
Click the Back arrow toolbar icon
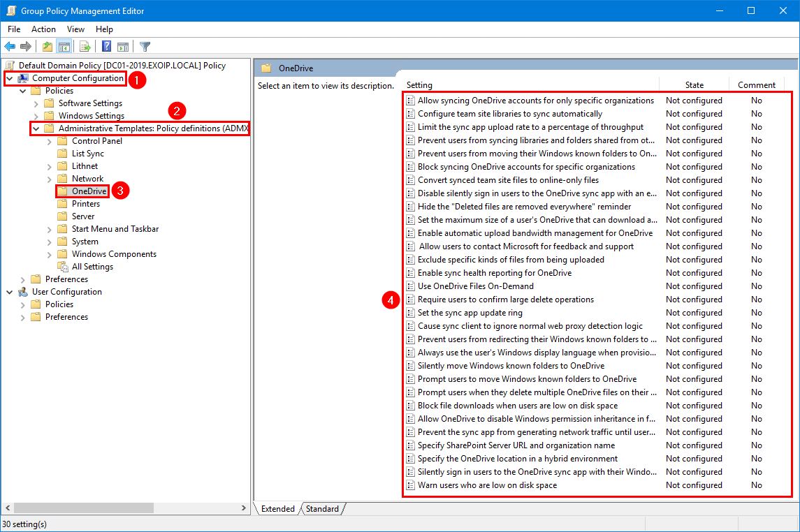tap(10, 47)
